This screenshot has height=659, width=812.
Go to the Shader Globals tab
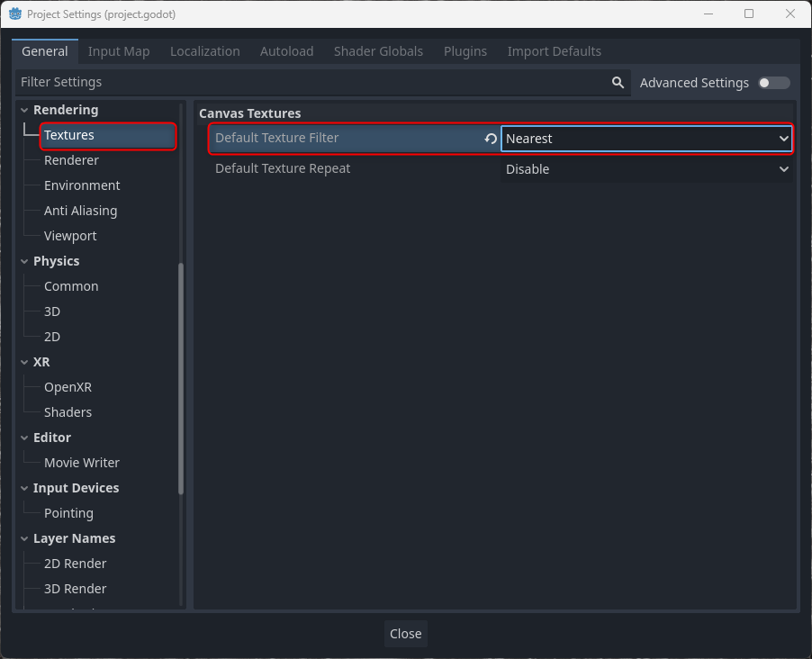pos(378,51)
